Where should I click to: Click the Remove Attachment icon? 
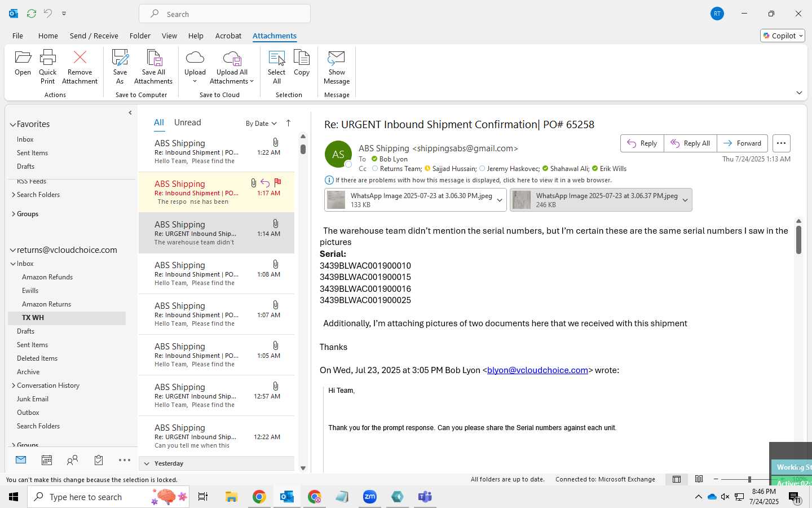(x=80, y=67)
